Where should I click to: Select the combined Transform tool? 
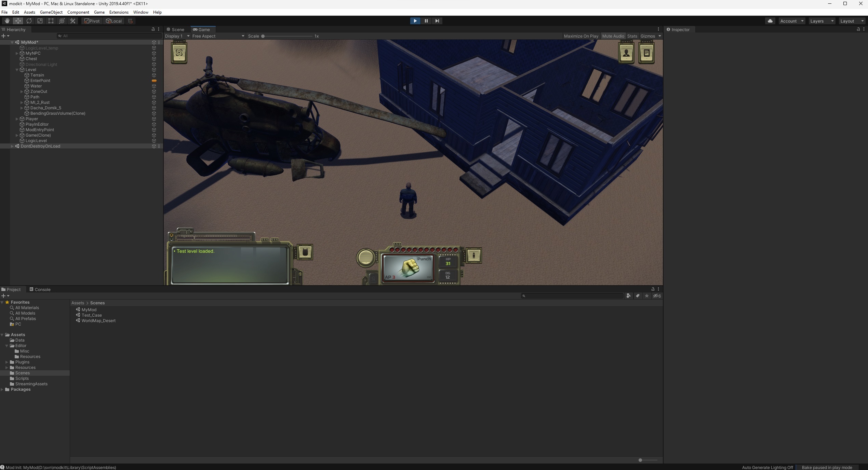(x=62, y=21)
